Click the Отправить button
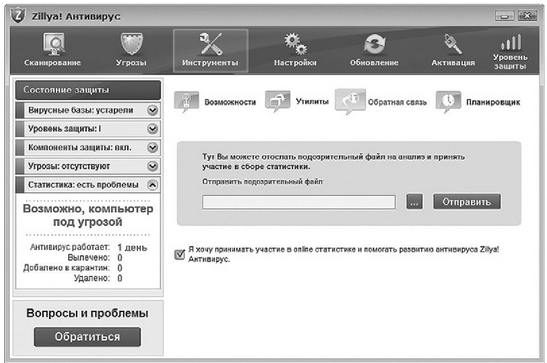The width and height of the screenshot is (547, 363). 467,202
